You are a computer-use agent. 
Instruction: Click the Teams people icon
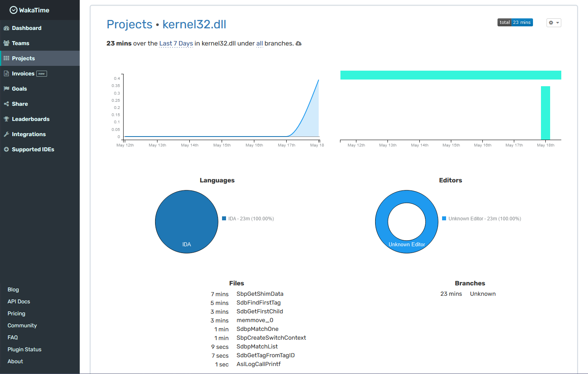[6, 43]
